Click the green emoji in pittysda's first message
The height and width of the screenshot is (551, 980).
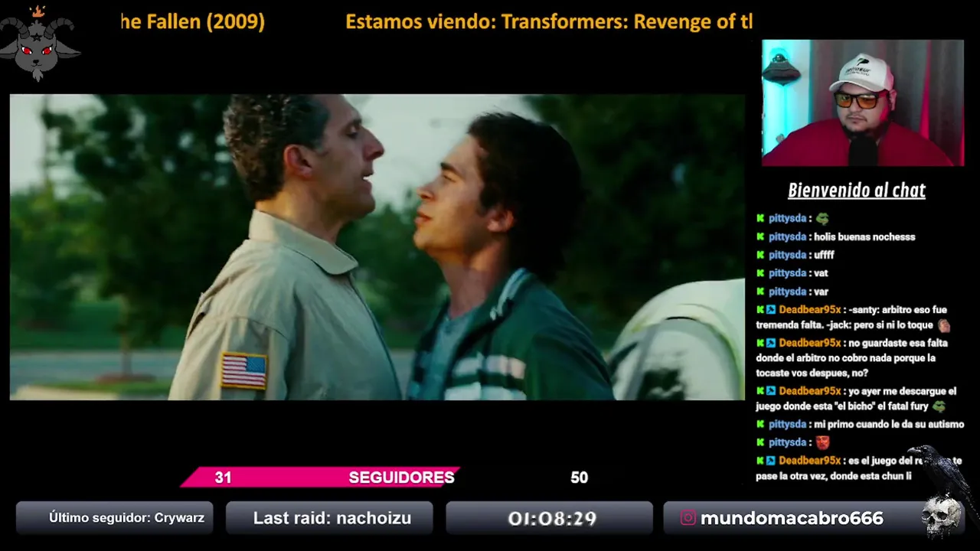822,218
